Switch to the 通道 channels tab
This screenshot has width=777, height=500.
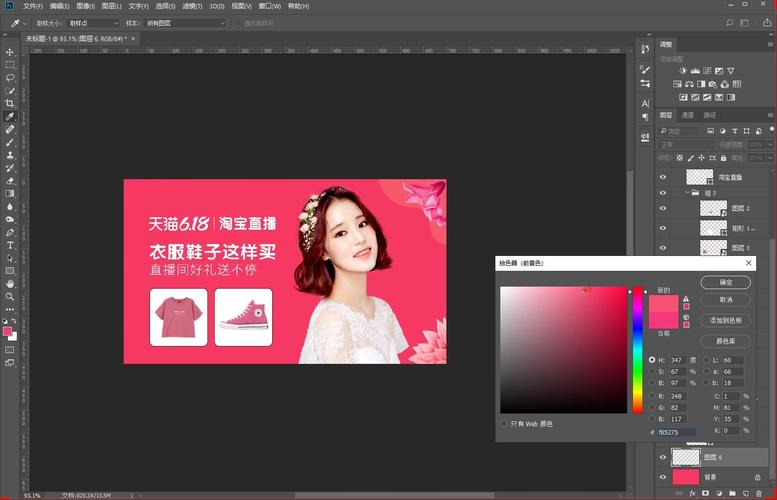tap(687, 115)
